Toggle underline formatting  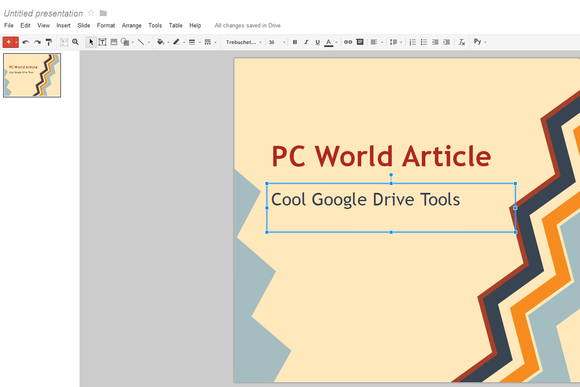click(x=317, y=42)
